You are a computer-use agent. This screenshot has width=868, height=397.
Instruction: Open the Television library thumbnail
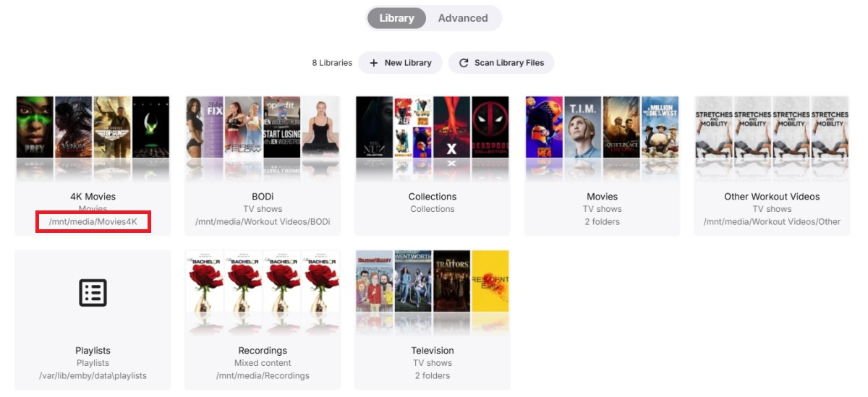[433, 292]
